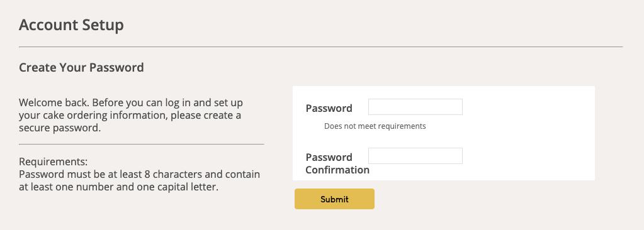Click the word 'Submit' on yellow button
644x230 pixels.
click(334, 199)
